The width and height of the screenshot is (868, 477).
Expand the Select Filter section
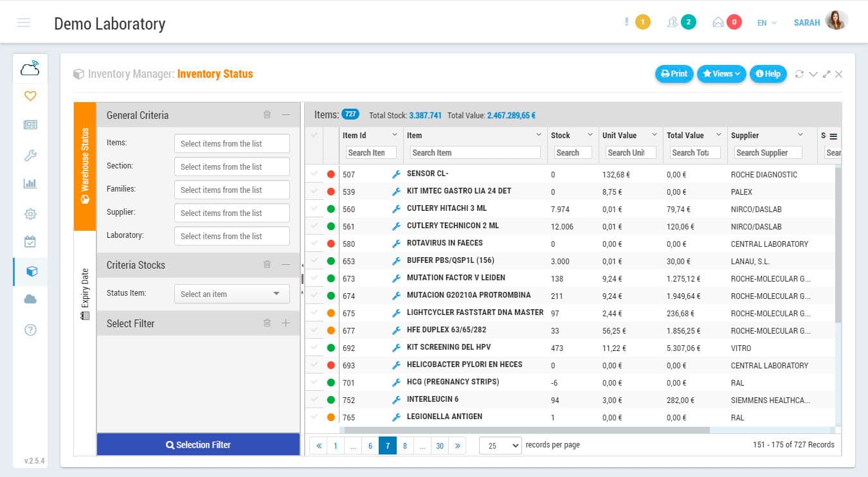pos(286,323)
